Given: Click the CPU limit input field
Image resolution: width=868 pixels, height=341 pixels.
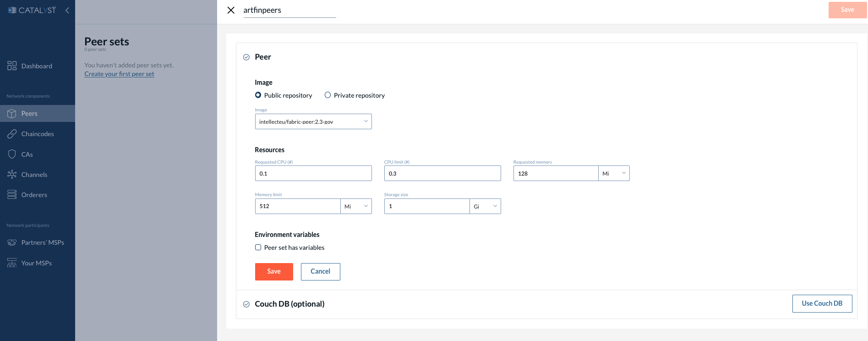Looking at the screenshot, I should [442, 173].
